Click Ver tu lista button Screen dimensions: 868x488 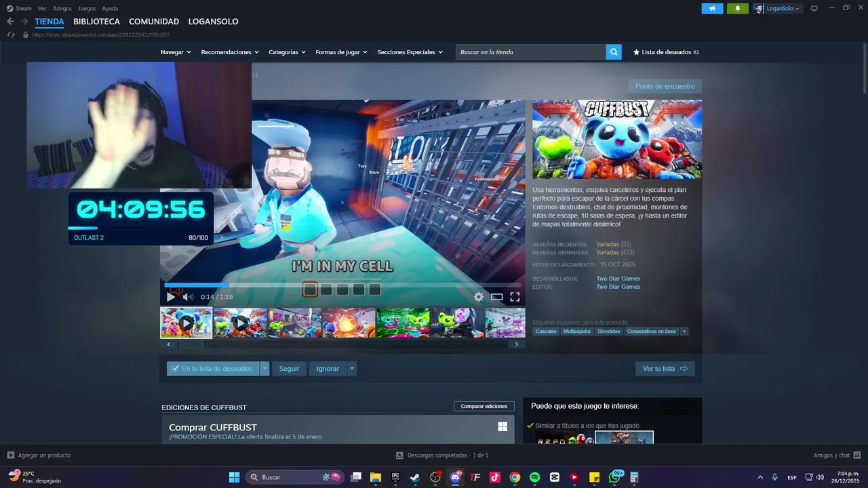tap(665, 369)
